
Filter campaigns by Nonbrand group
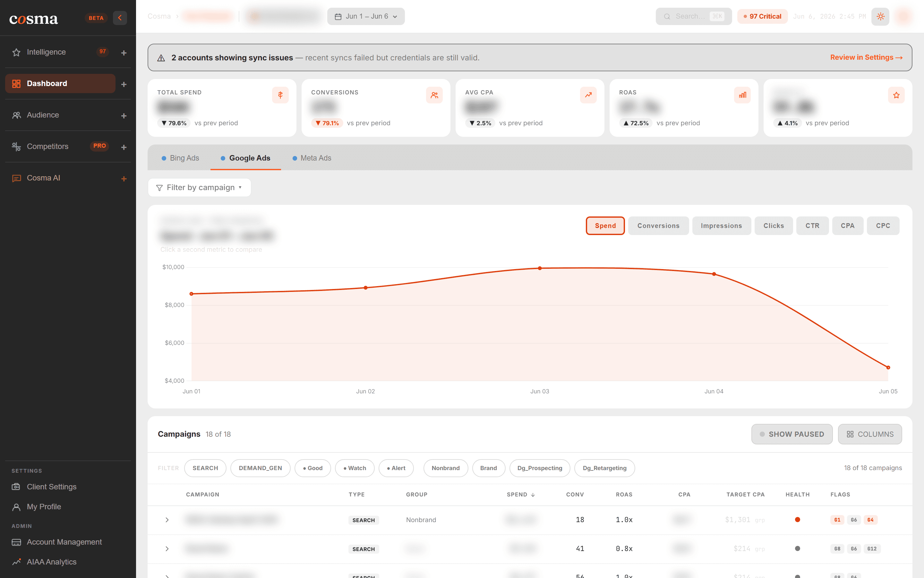click(446, 468)
